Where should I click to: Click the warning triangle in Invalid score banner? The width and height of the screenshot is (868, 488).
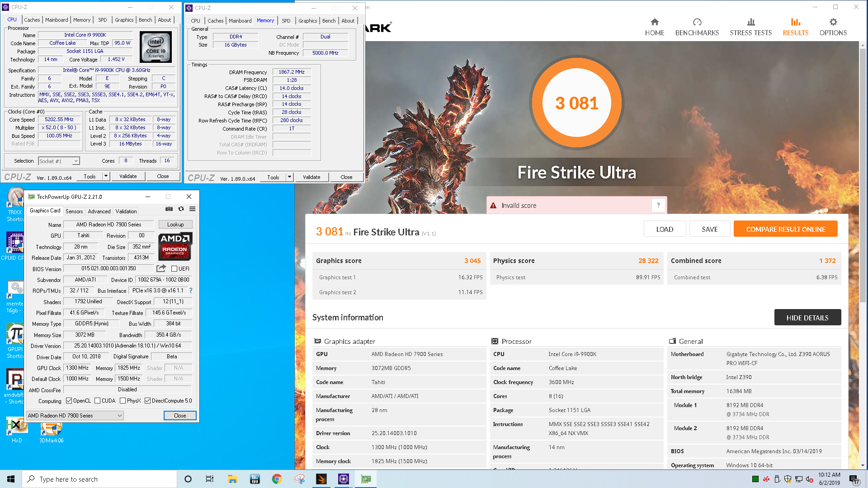(493, 206)
